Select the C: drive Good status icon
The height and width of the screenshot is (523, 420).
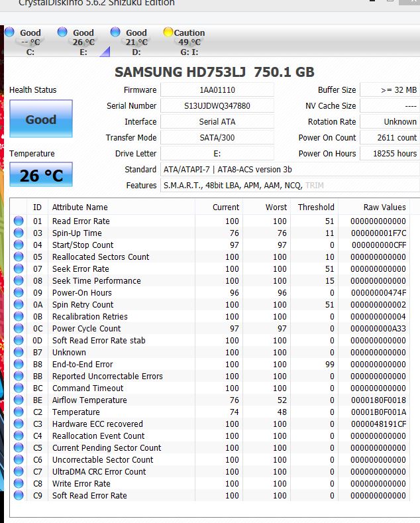[9, 32]
